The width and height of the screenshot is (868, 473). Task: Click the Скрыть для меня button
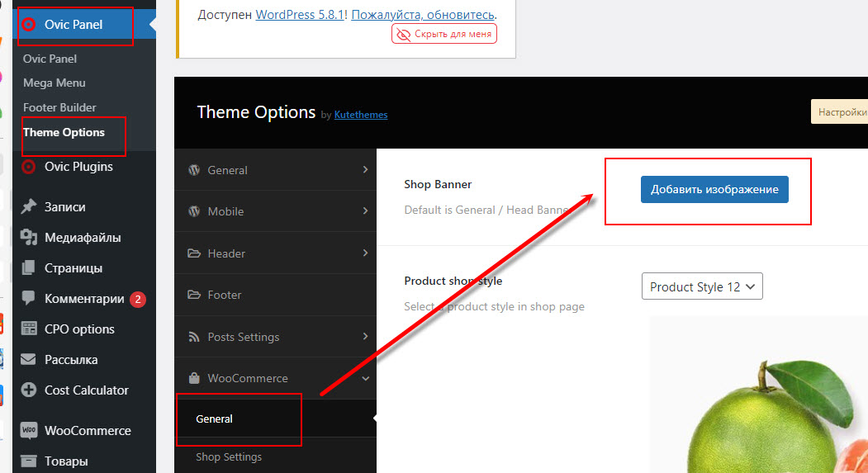pyautogui.click(x=444, y=34)
